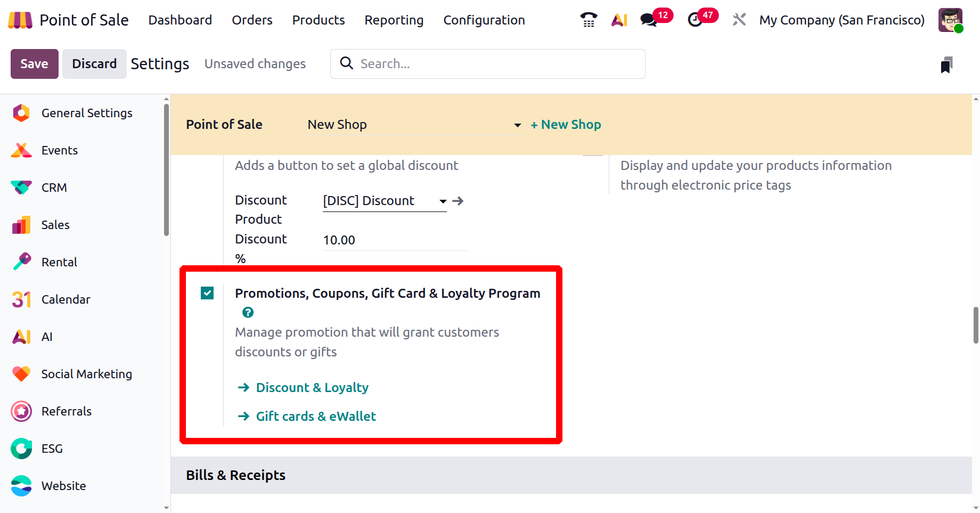The height and width of the screenshot is (513, 980).
Task: Click the bookmark icon near search
Action: pos(946,64)
